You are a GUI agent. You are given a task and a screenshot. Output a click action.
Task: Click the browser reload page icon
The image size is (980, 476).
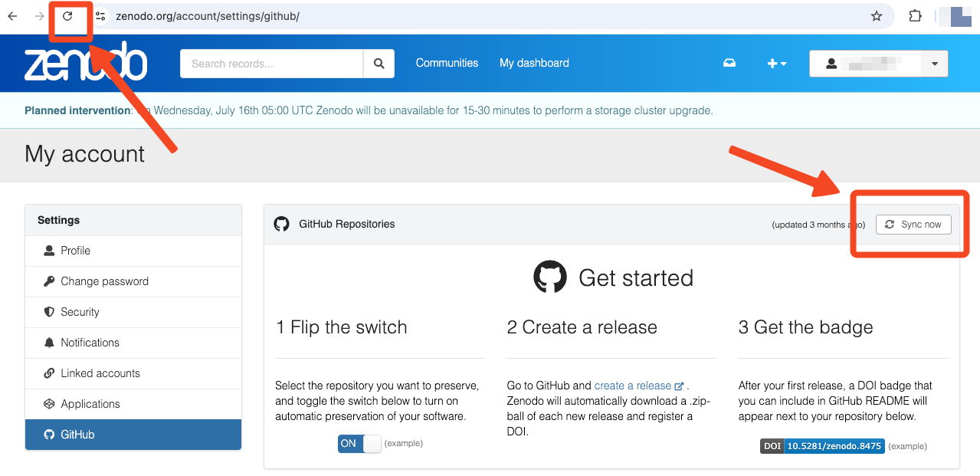(x=67, y=16)
